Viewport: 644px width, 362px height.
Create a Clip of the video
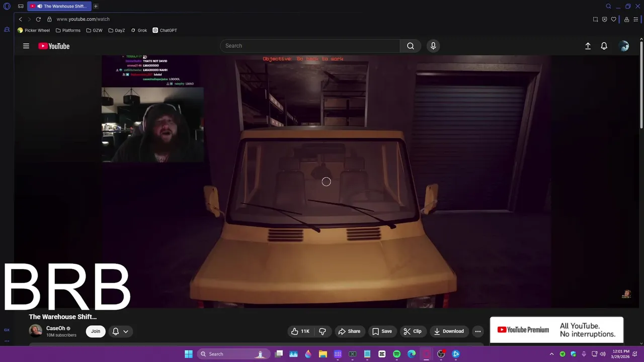click(413, 331)
